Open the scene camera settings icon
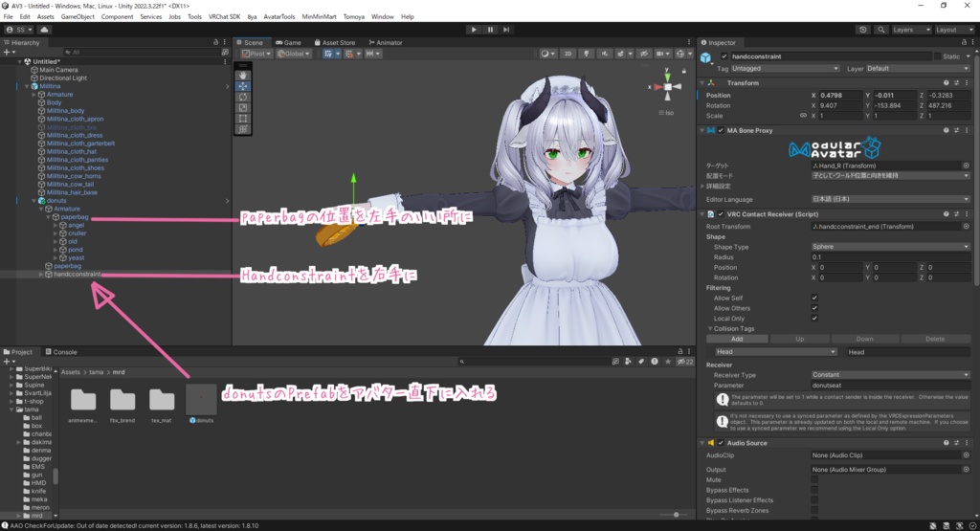 662,54
